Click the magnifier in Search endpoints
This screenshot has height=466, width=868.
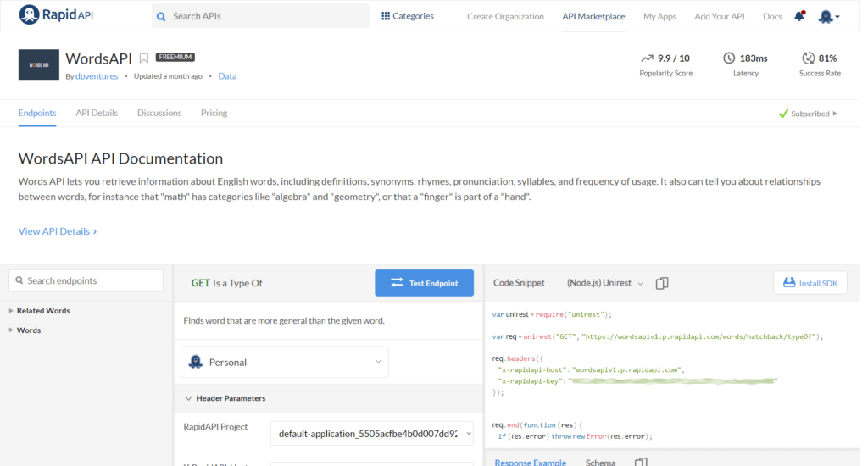coord(19,280)
